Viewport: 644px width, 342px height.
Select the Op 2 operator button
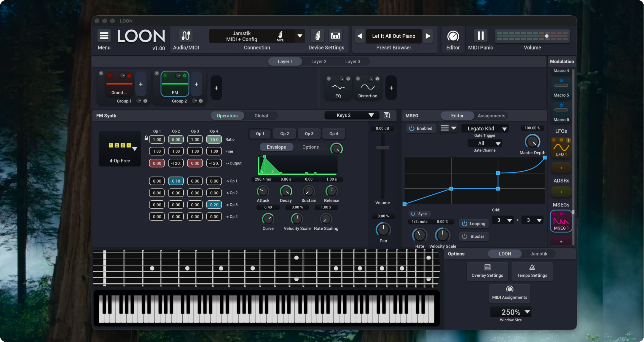[x=284, y=134]
